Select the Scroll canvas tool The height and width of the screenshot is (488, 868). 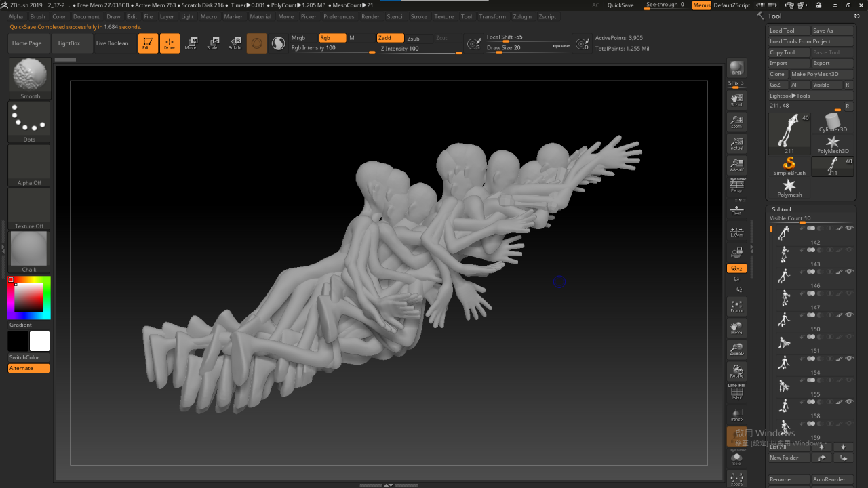736,100
